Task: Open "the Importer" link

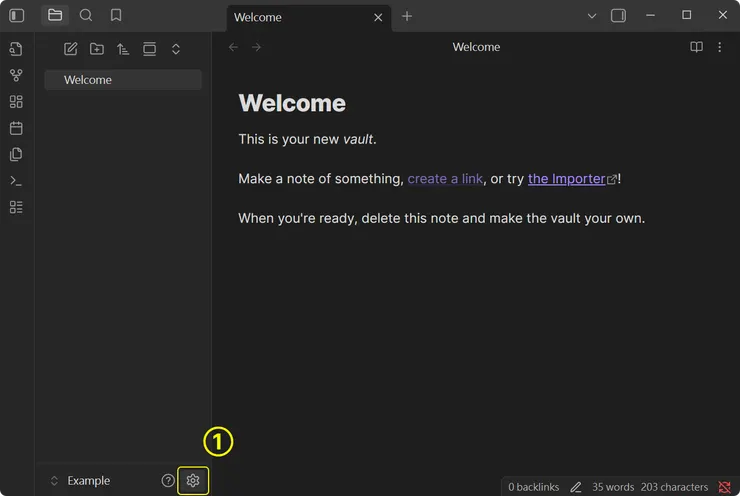Action: [x=566, y=179]
